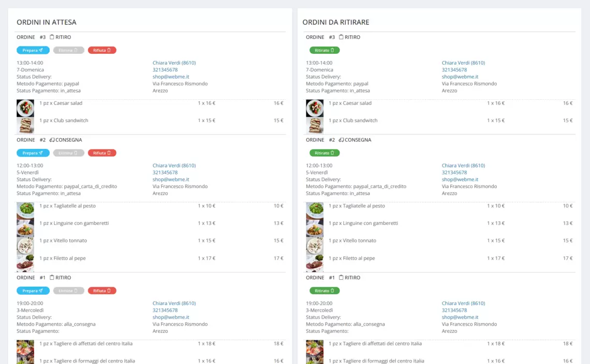Screen dimensions: 590x364
Task: Click Ritirato button for order #2
Action: [x=325, y=153]
